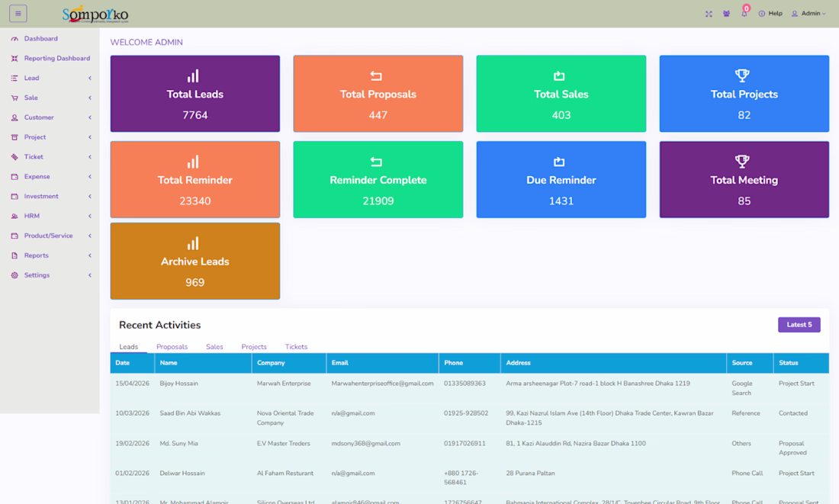Click the share icon on Total Sales card
This screenshot has height=504, width=839.
pos(559,76)
